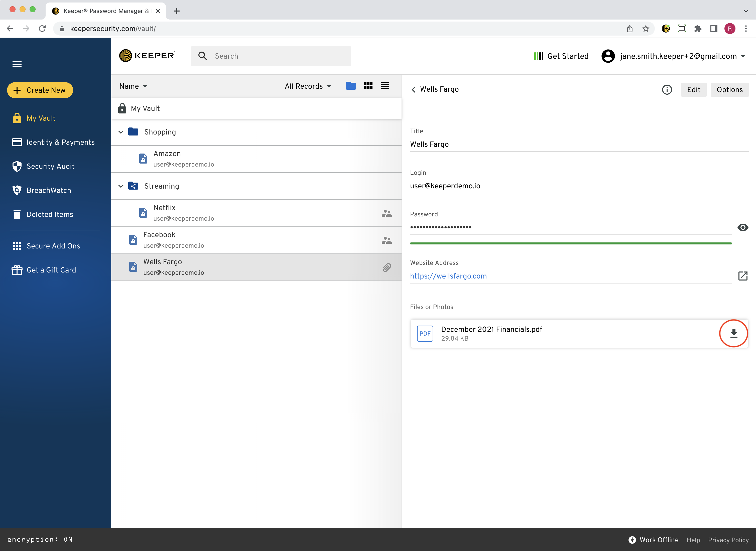Open Chrome profile avatar R
The image size is (756, 551).
pos(730,29)
